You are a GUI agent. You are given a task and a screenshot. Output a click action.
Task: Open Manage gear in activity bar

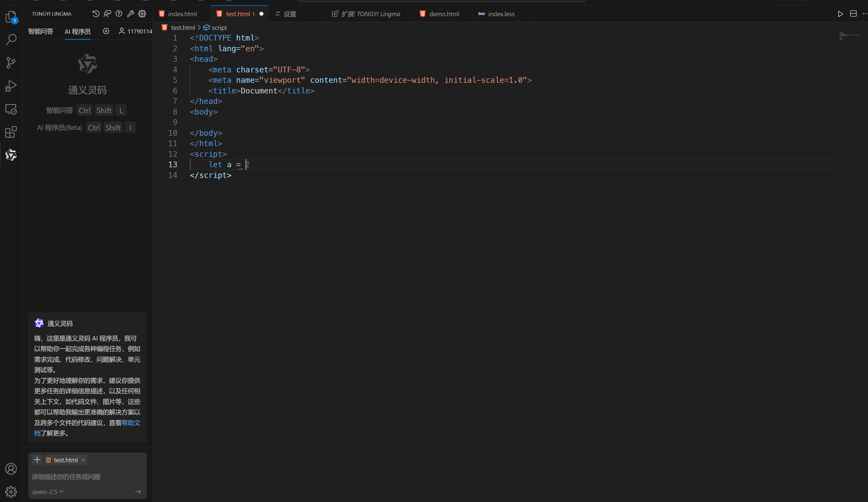11,492
